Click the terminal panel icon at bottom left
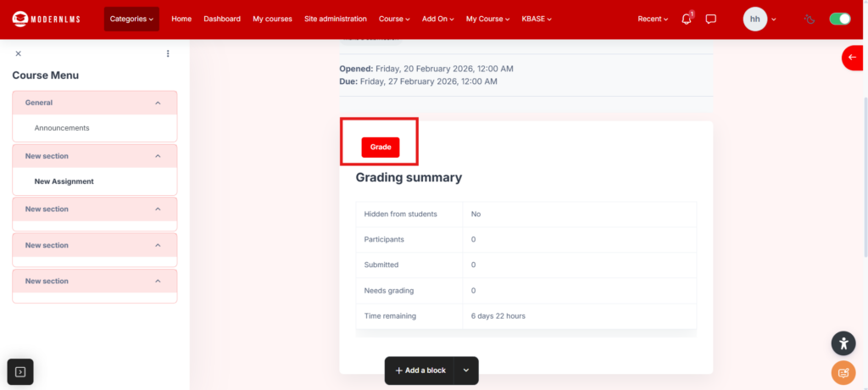Image resolution: width=868 pixels, height=390 pixels. 20,371
